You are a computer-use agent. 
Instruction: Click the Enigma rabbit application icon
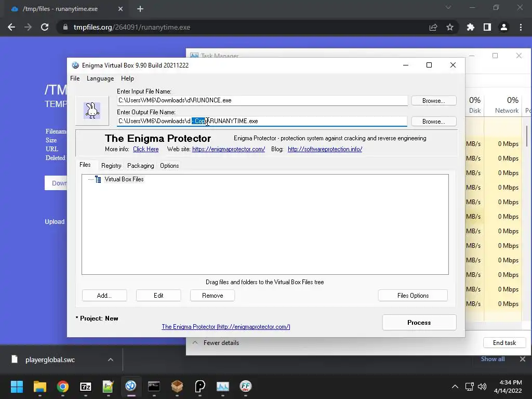coord(92,111)
